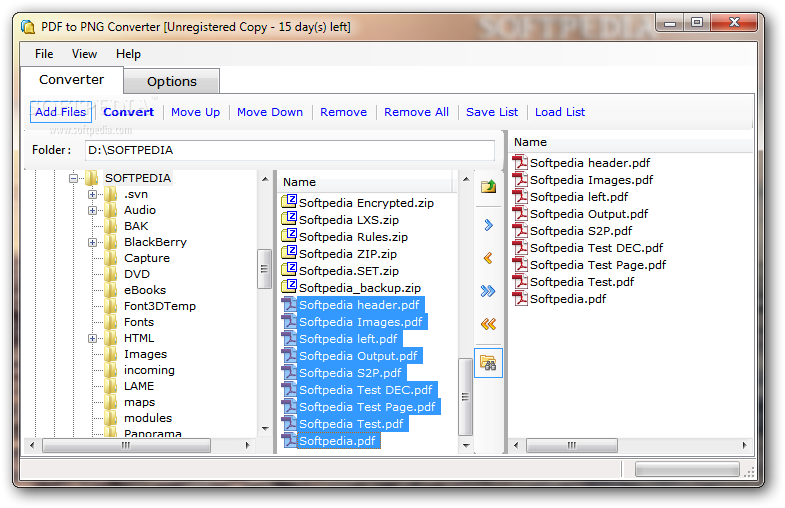Click Remove All
This screenshot has height=508, width=785.
[416, 112]
